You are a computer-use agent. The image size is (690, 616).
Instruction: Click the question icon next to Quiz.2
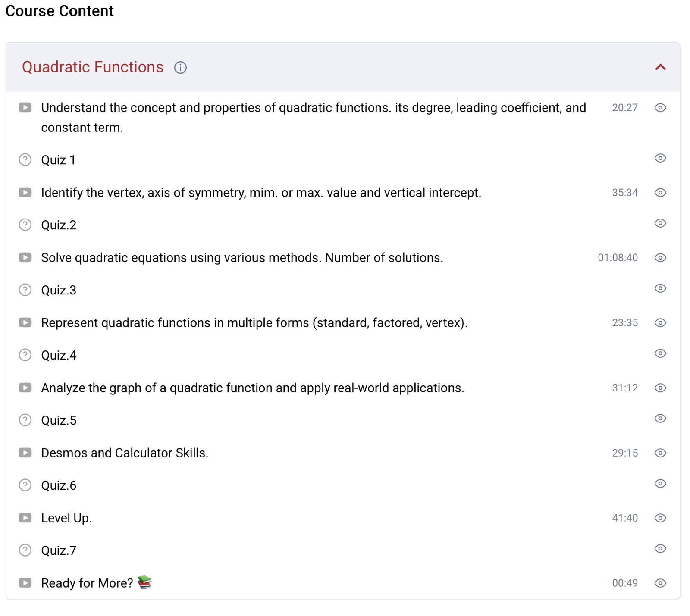point(25,225)
